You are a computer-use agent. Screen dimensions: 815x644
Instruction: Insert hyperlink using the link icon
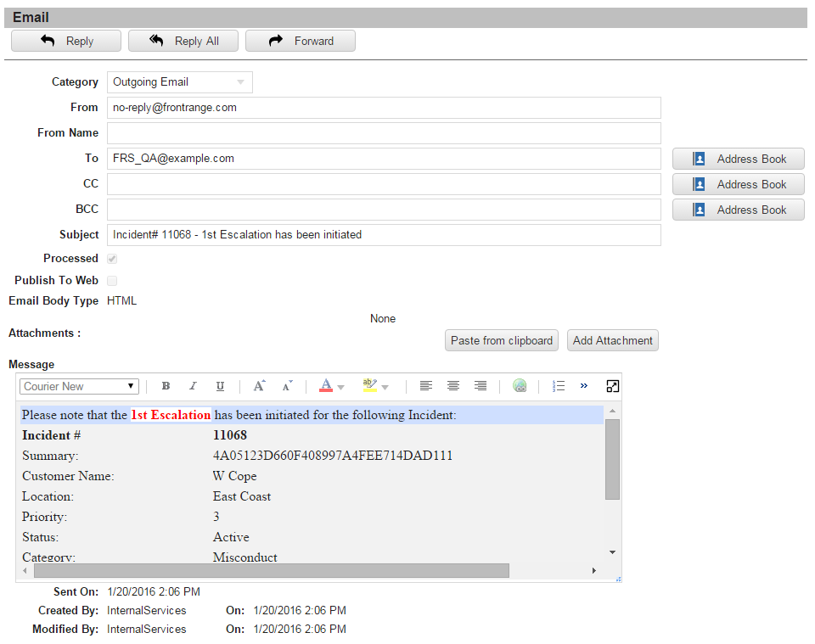pyautogui.click(x=520, y=386)
